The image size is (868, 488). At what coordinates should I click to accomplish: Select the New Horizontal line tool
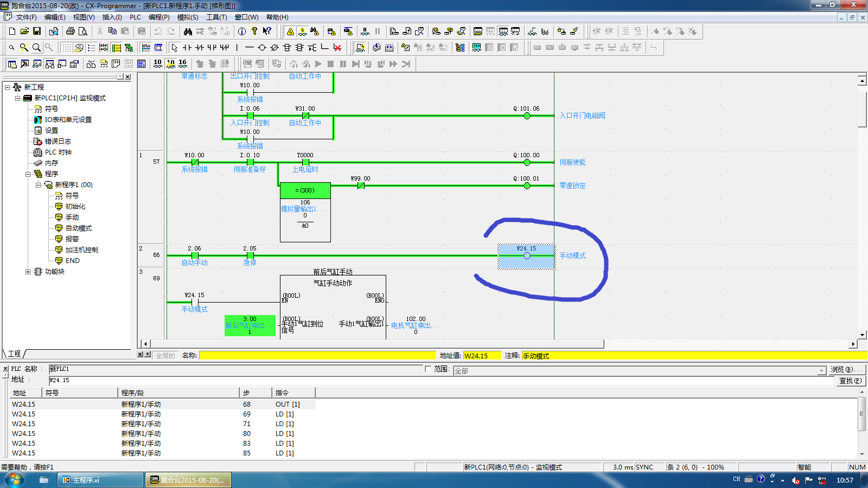249,48
